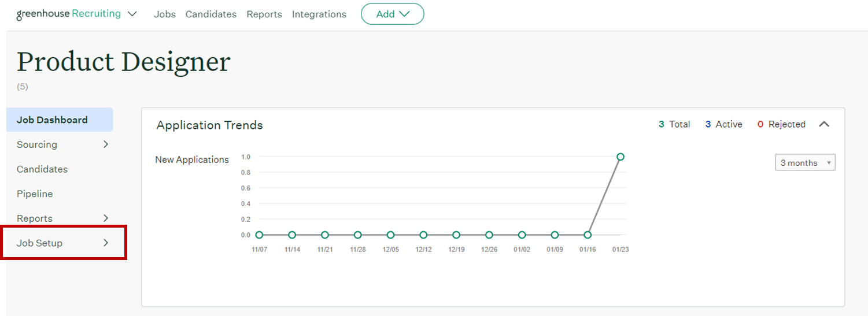Click the 01/23 data point on chart
Screen dimensions: 868x316
(620, 157)
